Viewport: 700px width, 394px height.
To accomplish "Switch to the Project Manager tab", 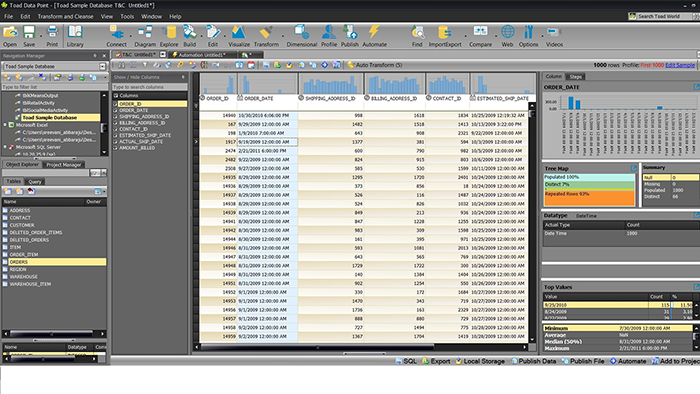I will pos(64,165).
